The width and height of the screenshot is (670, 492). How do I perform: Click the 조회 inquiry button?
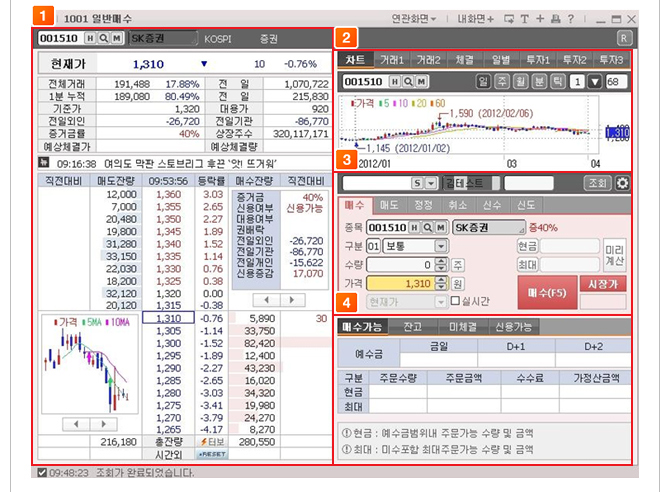(x=598, y=183)
